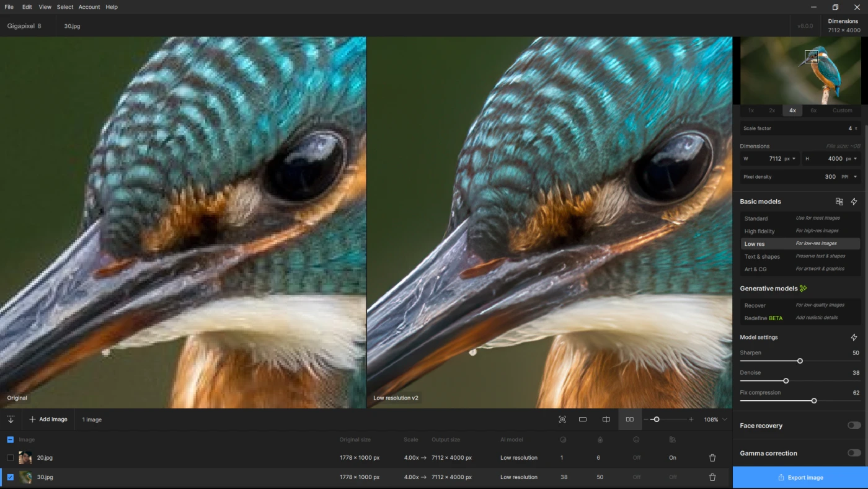Click the fit-to-screen zoom icon
Viewport: 868px width, 489px height.
(x=562, y=419)
